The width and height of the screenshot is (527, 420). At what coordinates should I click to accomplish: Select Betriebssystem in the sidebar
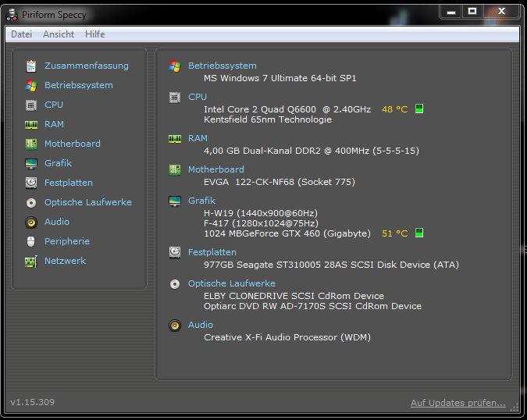point(79,85)
